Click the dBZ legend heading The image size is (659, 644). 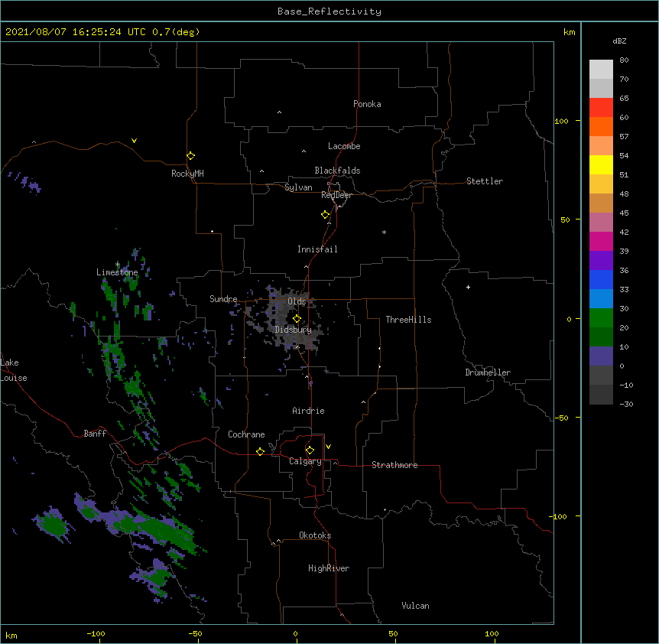(619, 41)
